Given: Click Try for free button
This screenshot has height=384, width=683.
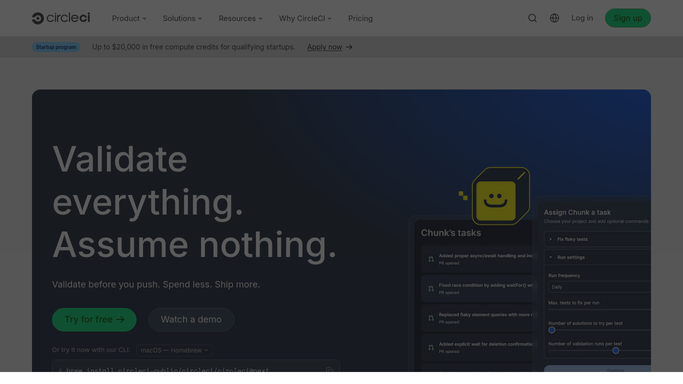Looking at the screenshot, I should pyautogui.click(x=94, y=320).
